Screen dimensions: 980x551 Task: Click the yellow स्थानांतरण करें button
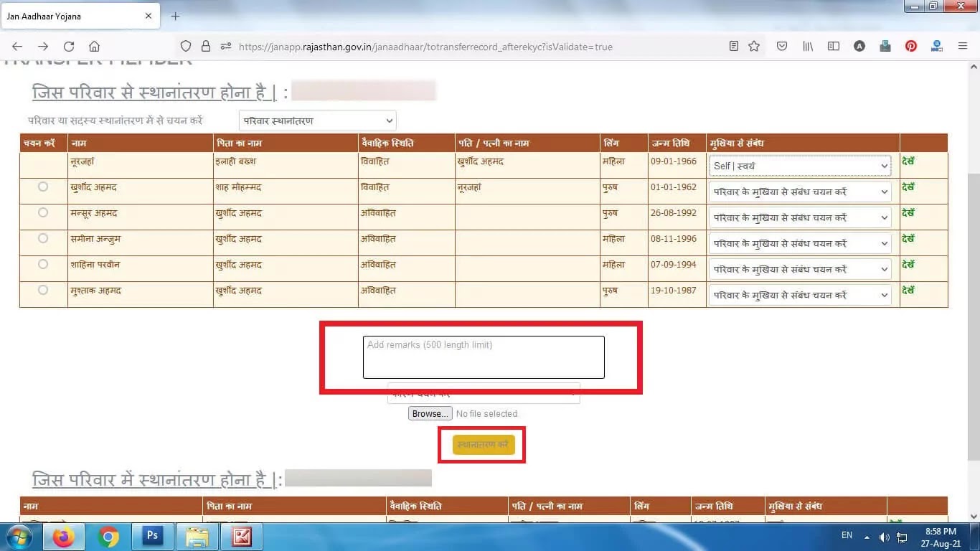[x=484, y=445]
